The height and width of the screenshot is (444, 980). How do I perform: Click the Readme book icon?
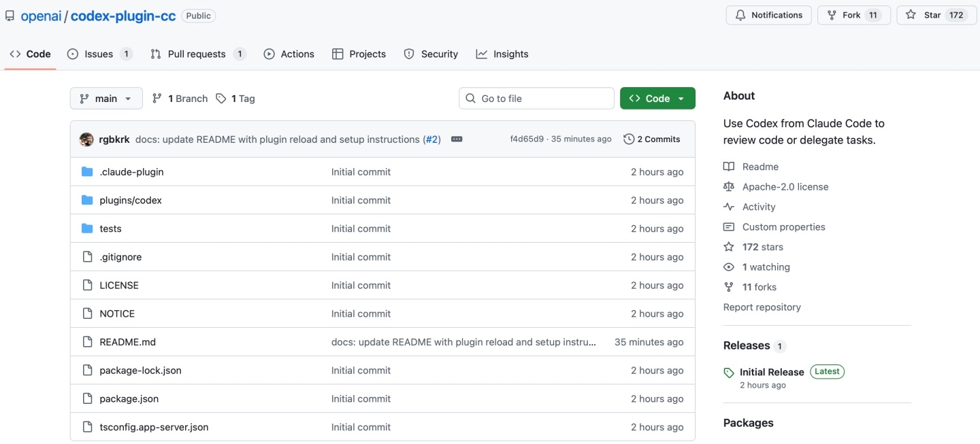click(729, 167)
